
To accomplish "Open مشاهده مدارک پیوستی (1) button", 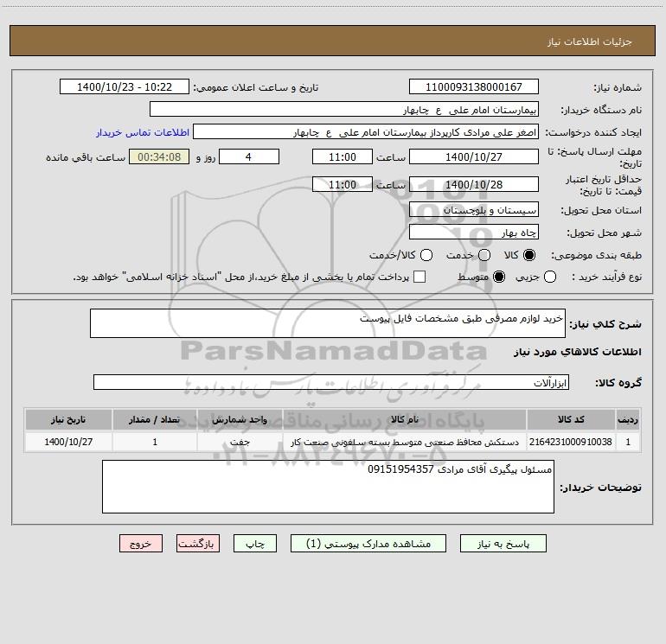I will coord(368,544).
